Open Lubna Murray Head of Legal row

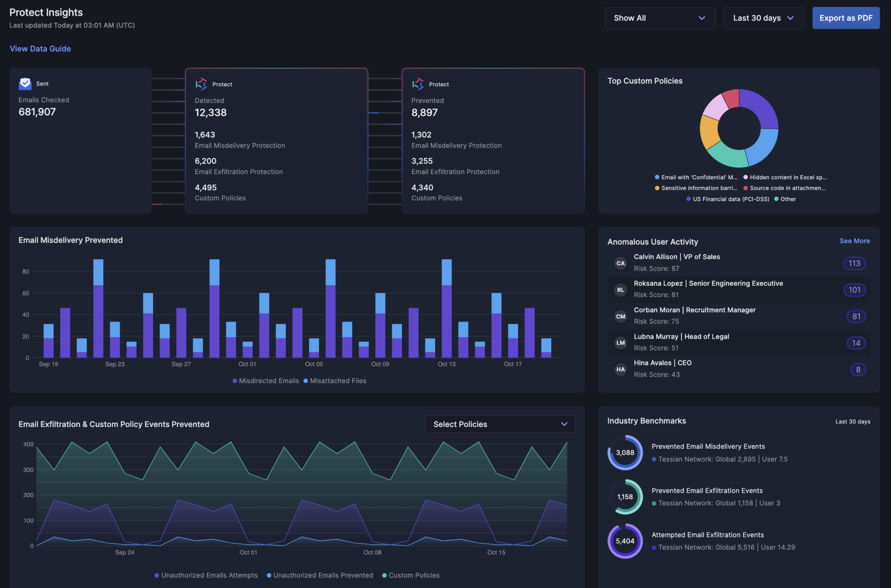[739, 343]
